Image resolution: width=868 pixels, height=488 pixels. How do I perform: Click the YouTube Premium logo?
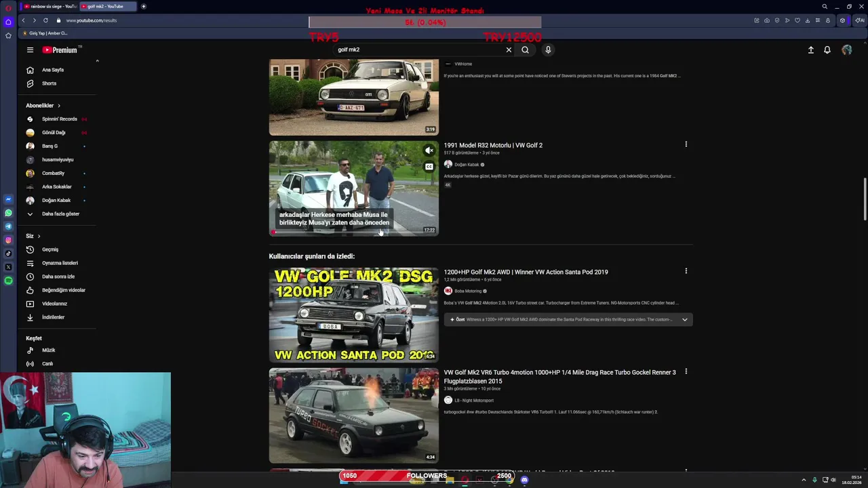pyautogui.click(x=60, y=49)
